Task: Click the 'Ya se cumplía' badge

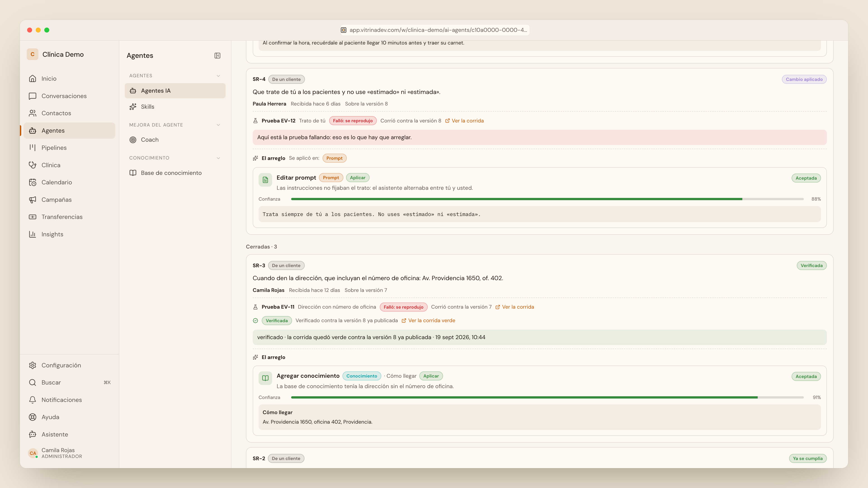Action: (x=808, y=458)
